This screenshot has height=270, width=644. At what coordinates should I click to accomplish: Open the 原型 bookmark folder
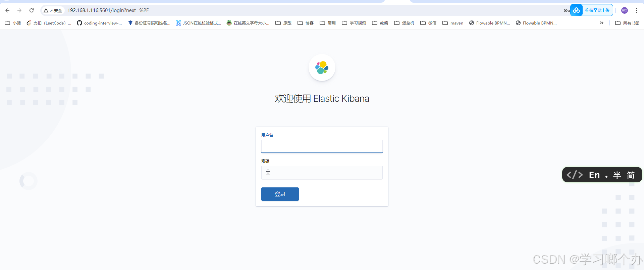(283, 23)
